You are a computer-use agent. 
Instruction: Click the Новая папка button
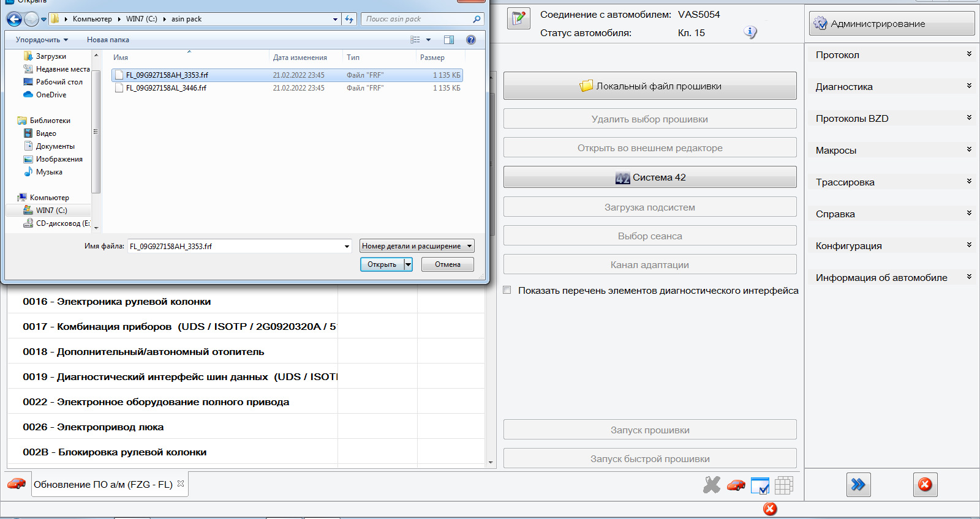(108, 40)
